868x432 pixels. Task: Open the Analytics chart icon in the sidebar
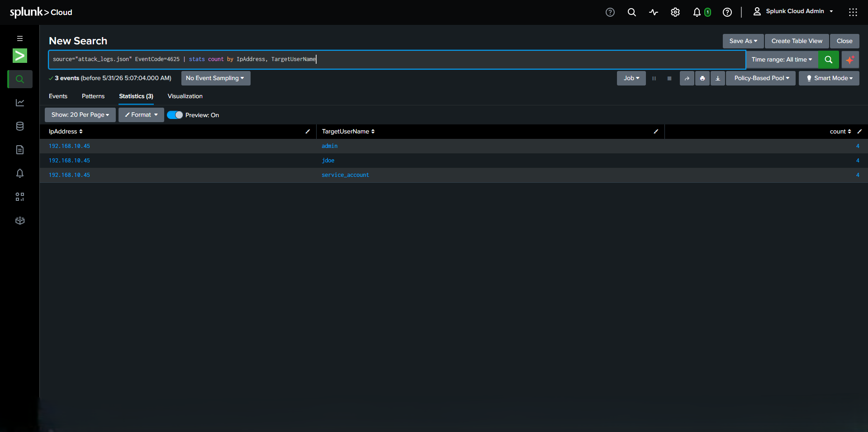tap(20, 103)
